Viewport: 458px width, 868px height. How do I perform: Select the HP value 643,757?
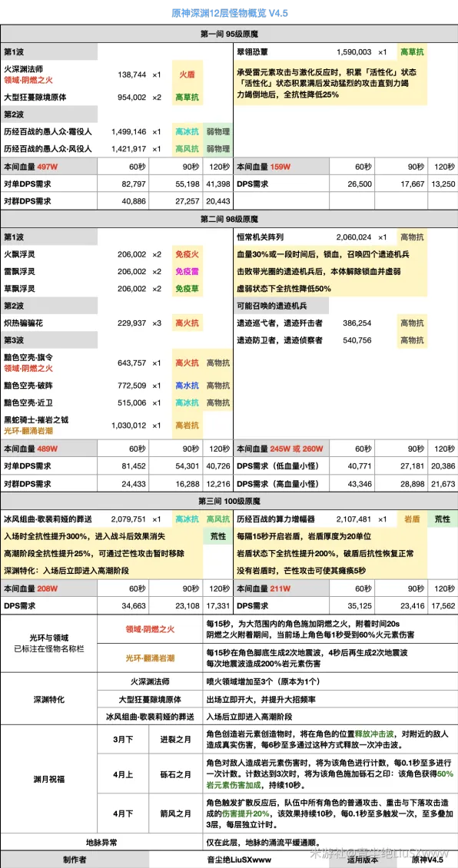click(132, 363)
